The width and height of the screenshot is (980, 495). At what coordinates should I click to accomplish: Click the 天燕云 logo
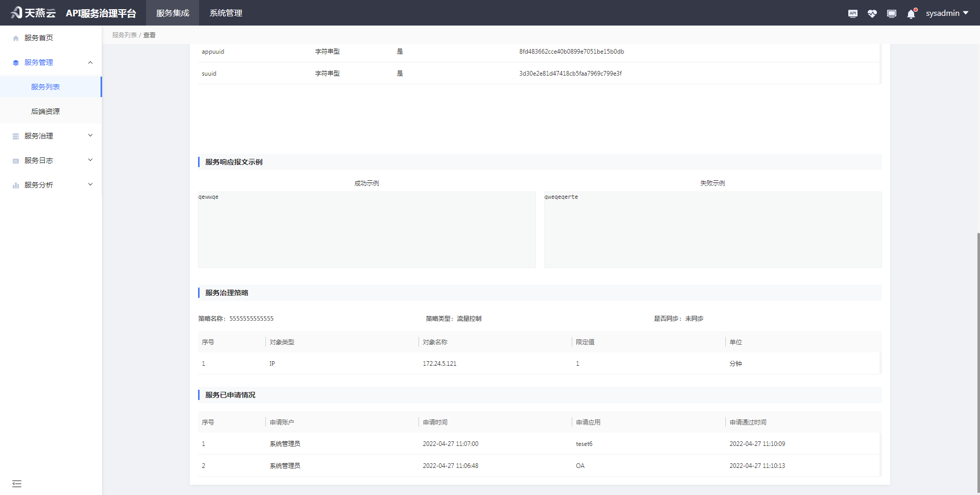[33, 12]
